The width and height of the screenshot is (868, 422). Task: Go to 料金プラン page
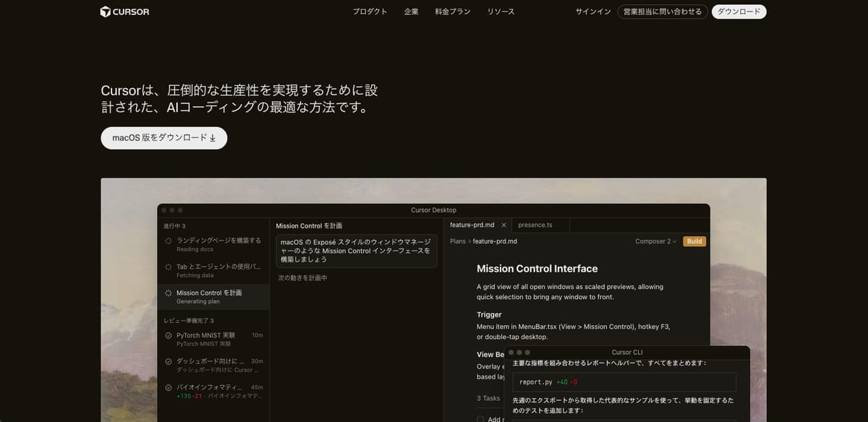453,12
